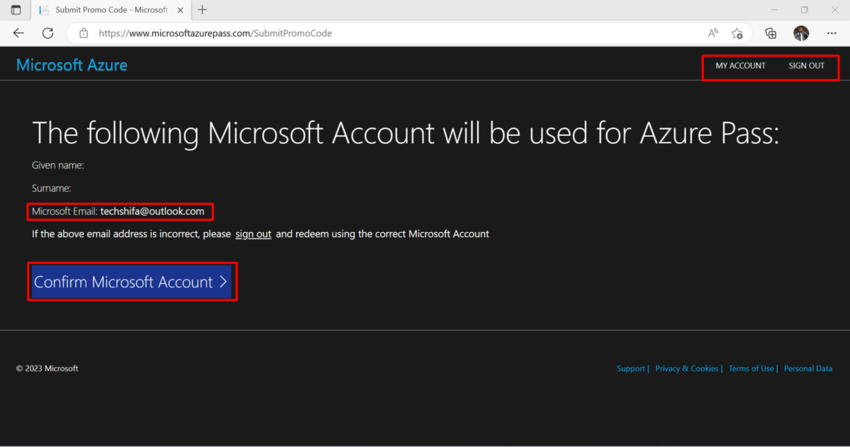
Task: Add this page to favorites star icon
Action: (x=737, y=34)
